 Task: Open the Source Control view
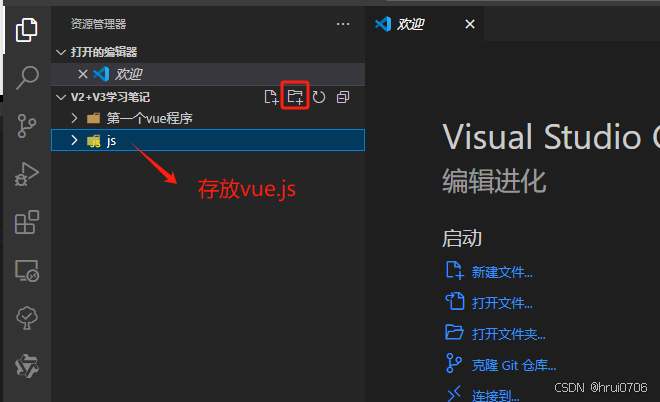(x=27, y=126)
